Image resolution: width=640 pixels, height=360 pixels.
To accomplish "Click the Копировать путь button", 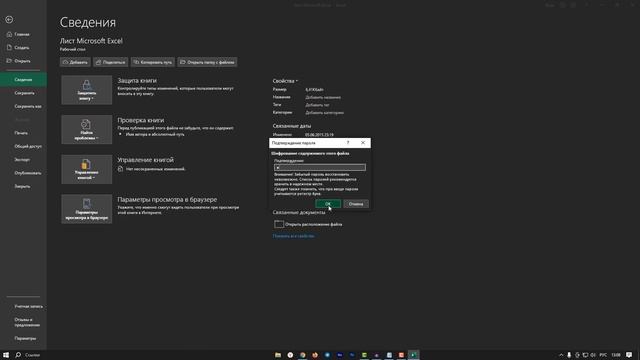I will (x=153, y=62).
